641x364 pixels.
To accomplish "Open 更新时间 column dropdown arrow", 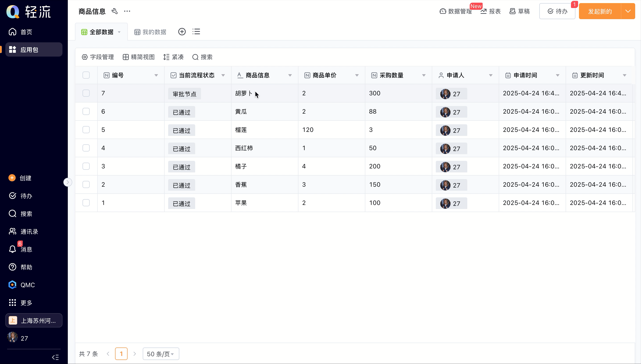I will [624, 76].
